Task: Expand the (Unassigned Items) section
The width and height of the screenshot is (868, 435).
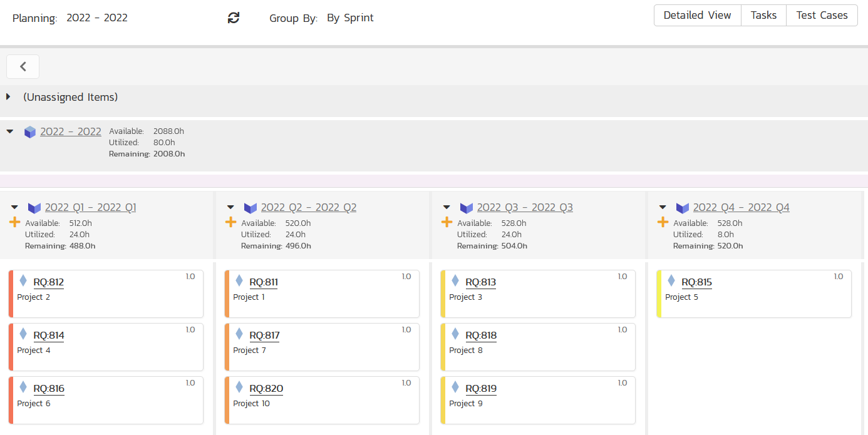Action: click(x=8, y=97)
